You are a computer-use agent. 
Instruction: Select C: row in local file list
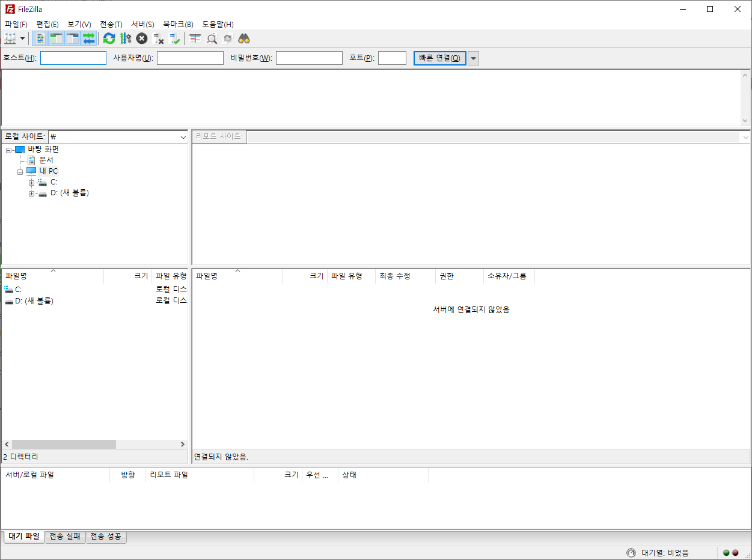coord(94,290)
